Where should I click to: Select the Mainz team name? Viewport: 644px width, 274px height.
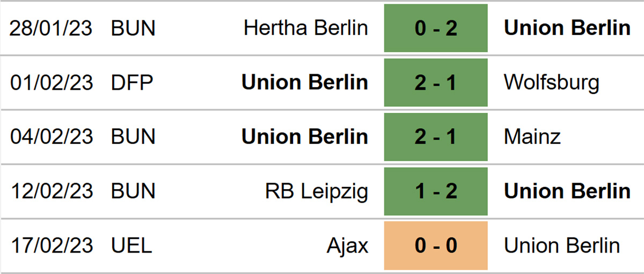coord(532,136)
